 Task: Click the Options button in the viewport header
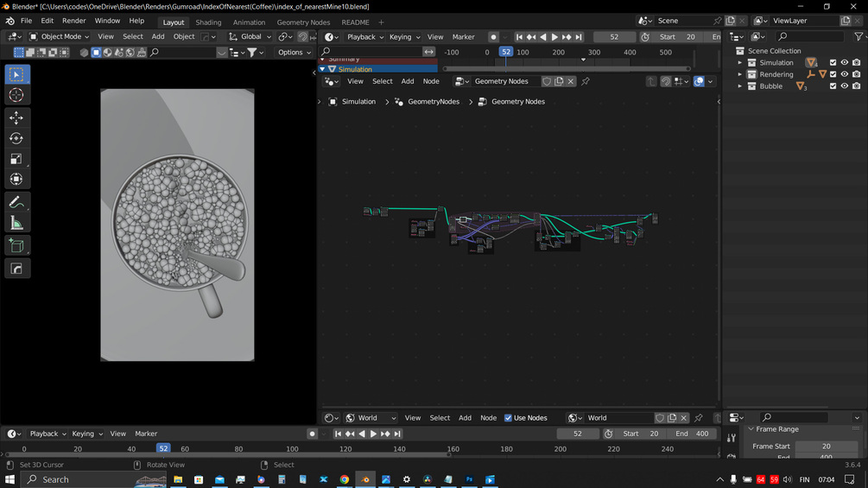tap(295, 53)
